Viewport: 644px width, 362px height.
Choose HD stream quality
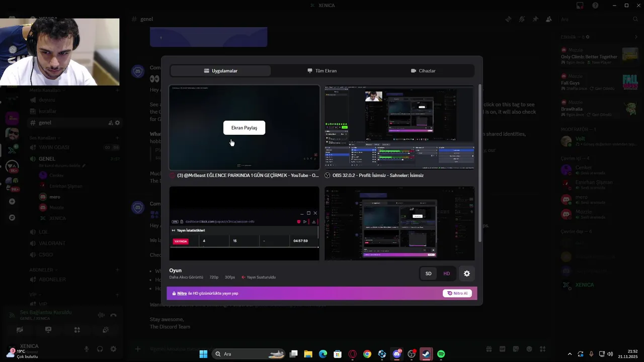446,274
